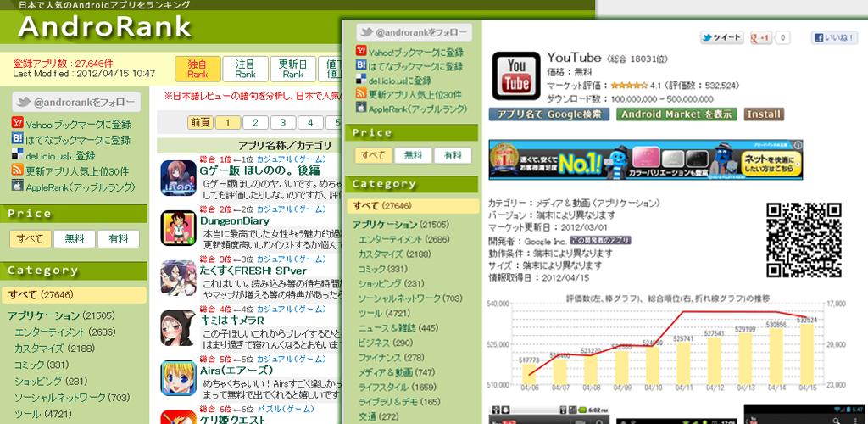Open Gゲー版 ほしのの。後編 title link

pos(259,170)
